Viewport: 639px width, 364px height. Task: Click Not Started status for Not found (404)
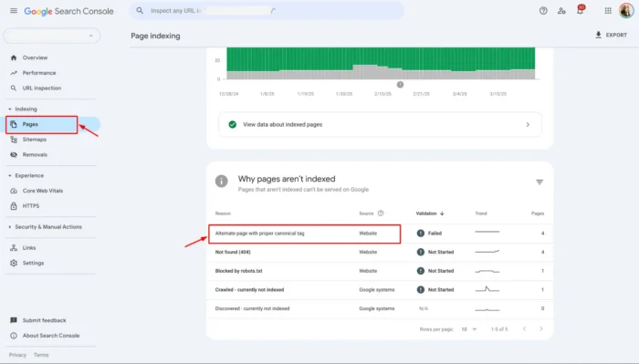(435, 252)
